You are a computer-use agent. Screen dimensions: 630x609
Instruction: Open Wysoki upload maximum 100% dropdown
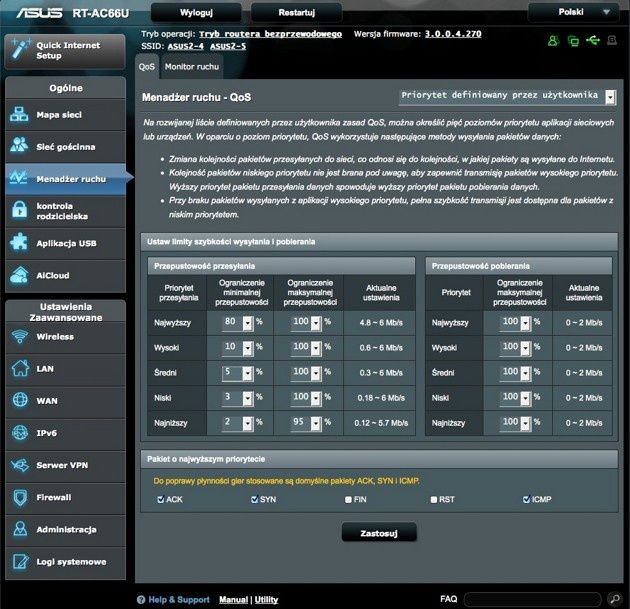coord(306,348)
